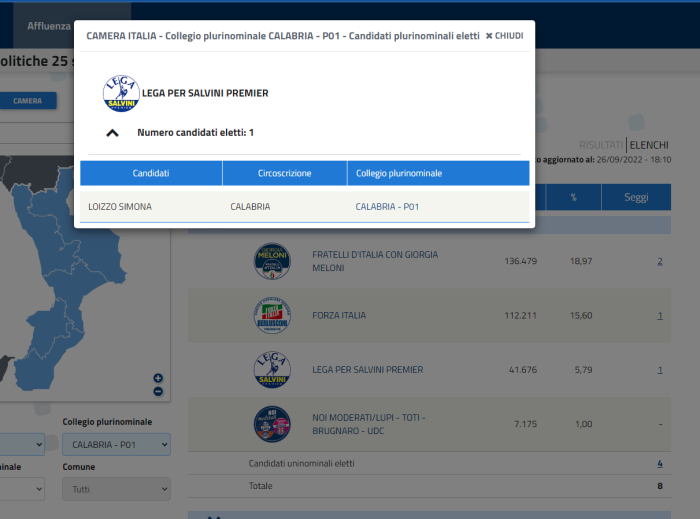Image resolution: width=700 pixels, height=519 pixels.
Task: Zoom out on the map
Action: point(158,391)
